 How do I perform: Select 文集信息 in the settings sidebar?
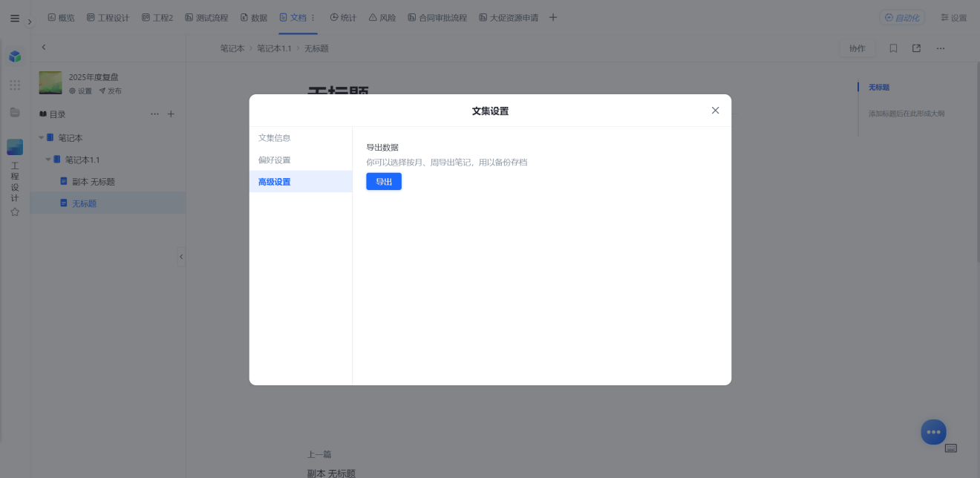[x=301, y=138]
